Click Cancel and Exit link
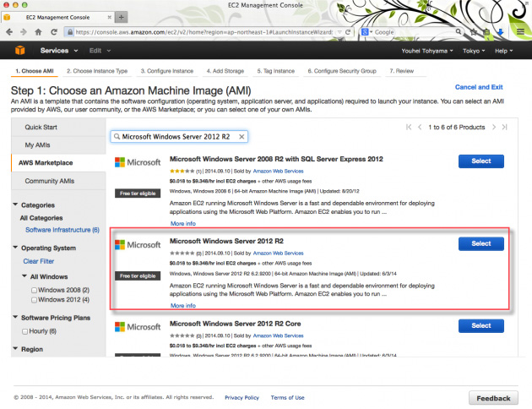 coord(479,87)
